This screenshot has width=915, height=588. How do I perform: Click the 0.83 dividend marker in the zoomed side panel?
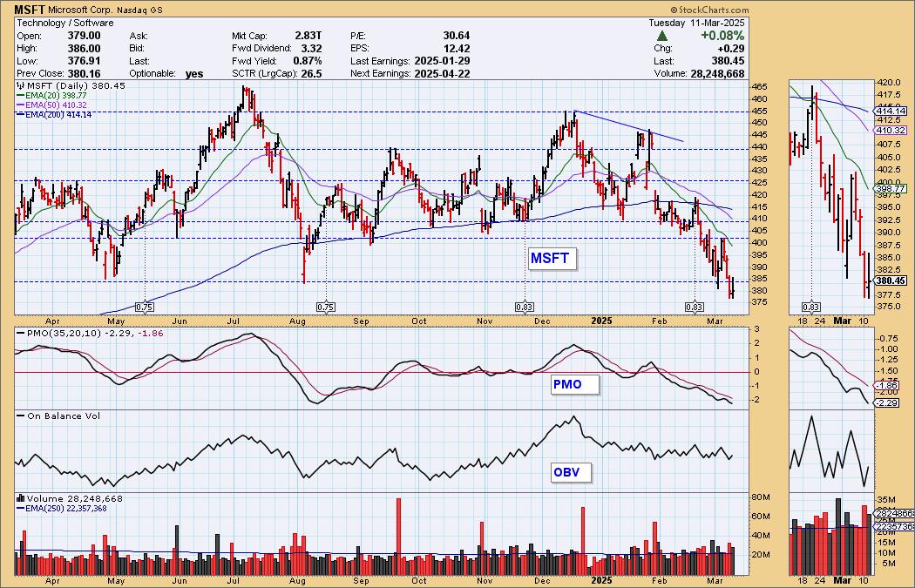pyautogui.click(x=811, y=307)
